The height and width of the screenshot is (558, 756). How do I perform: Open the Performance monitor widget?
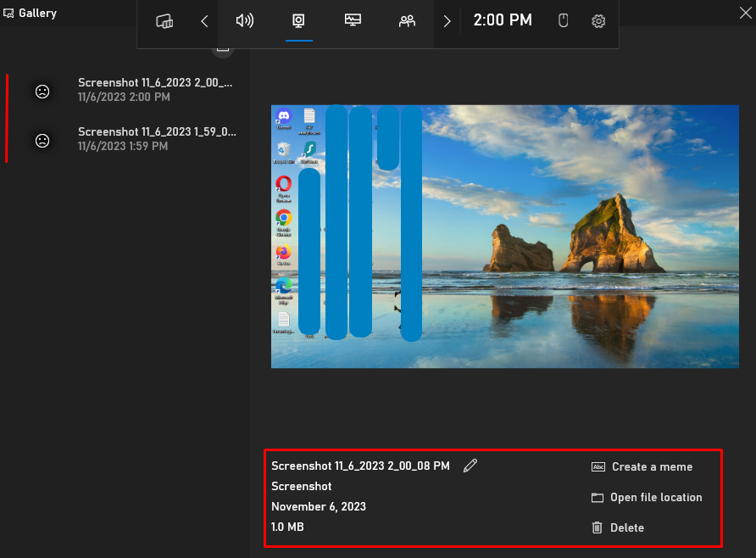point(353,21)
